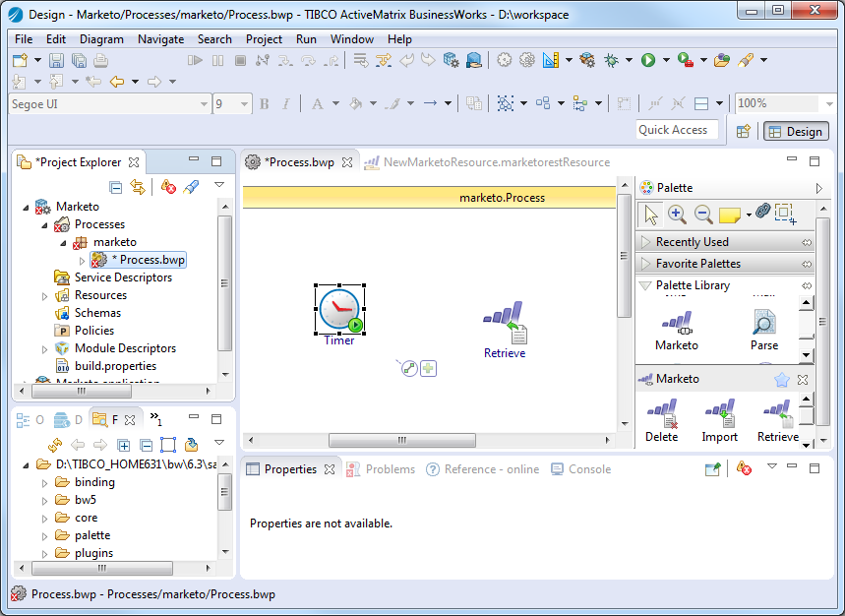The height and width of the screenshot is (616, 845).
Task: Switch to the Console tab
Action: [x=589, y=469]
